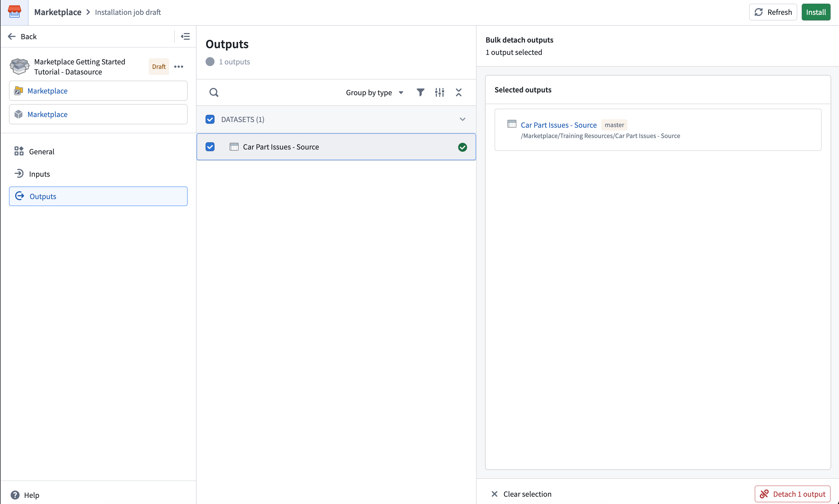Click Marketplace in the breadcrumb
Image resolution: width=839 pixels, height=504 pixels.
coord(58,12)
